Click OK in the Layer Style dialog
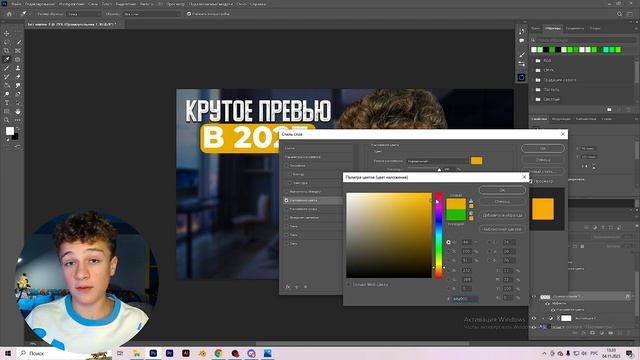Image resolution: width=640 pixels, height=360 pixels. tap(543, 149)
